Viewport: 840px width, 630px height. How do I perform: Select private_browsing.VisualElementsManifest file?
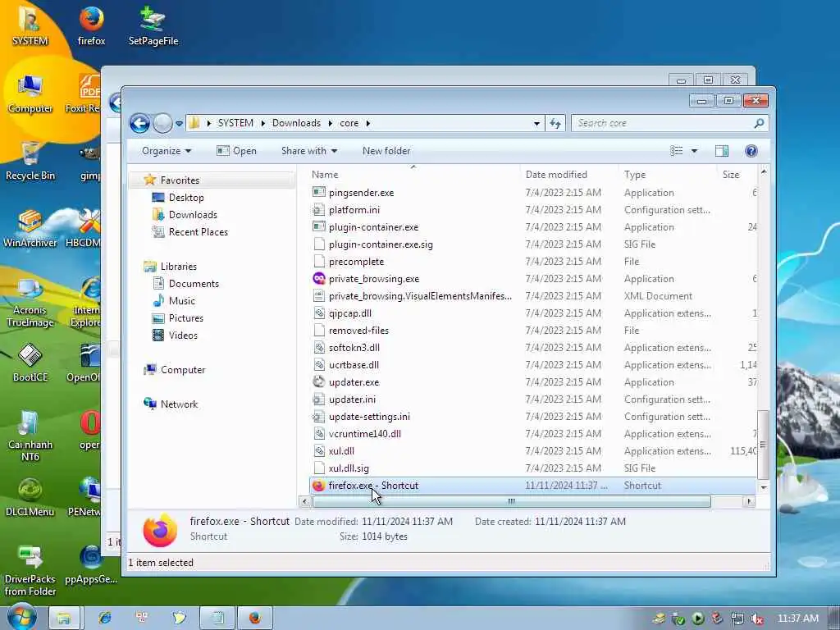pyautogui.click(x=420, y=296)
